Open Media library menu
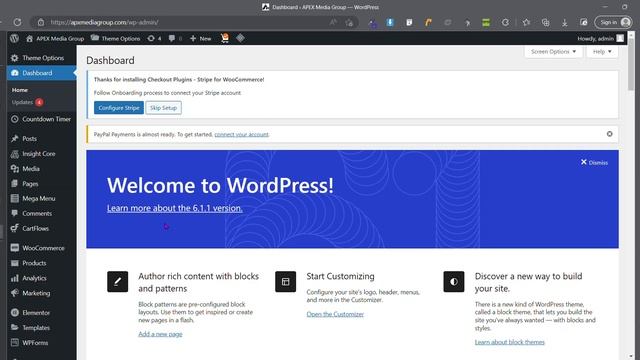Image resolution: width=640 pixels, height=360 pixels. point(41,169)
